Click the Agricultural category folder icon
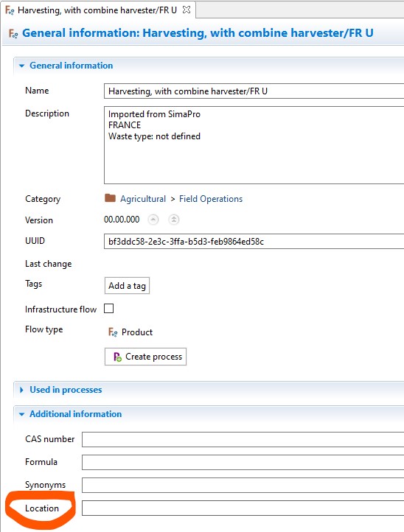This screenshot has width=404, height=532. [110, 197]
